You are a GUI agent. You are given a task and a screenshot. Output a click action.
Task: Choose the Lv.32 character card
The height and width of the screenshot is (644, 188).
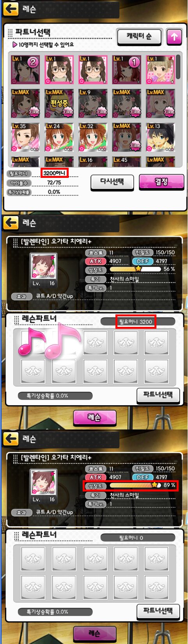(93, 137)
